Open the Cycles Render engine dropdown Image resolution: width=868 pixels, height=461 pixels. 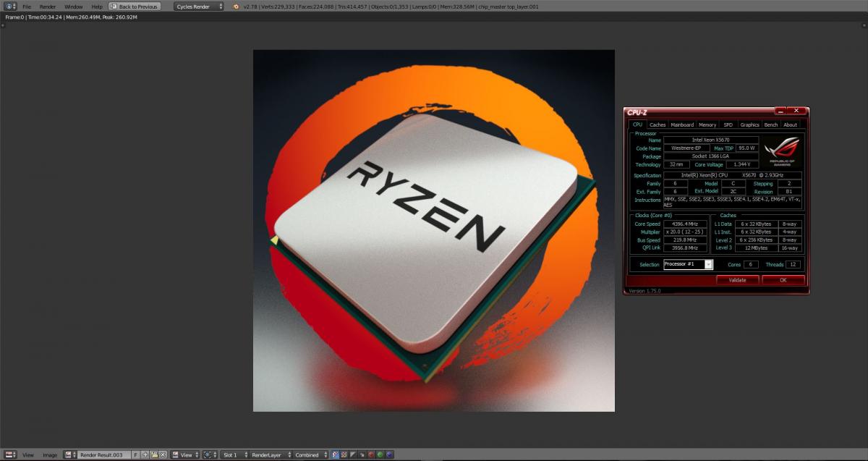[200, 7]
